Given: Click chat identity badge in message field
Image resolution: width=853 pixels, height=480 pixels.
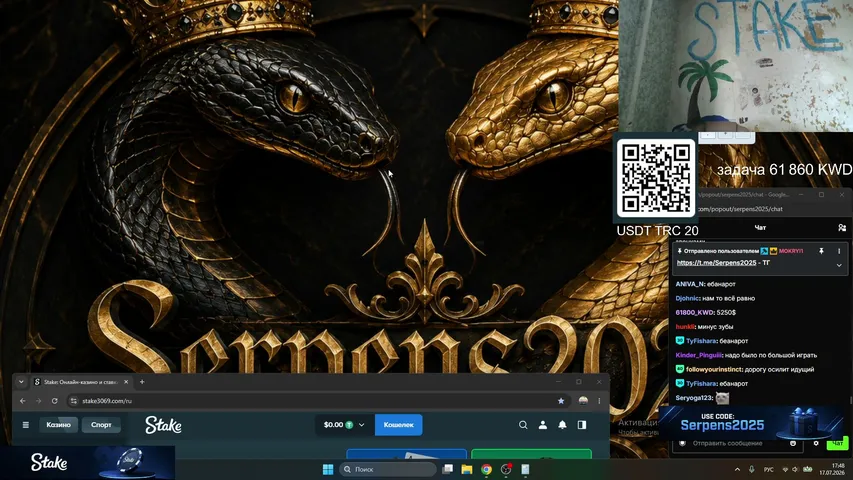Looking at the screenshot, I should point(683,443).
